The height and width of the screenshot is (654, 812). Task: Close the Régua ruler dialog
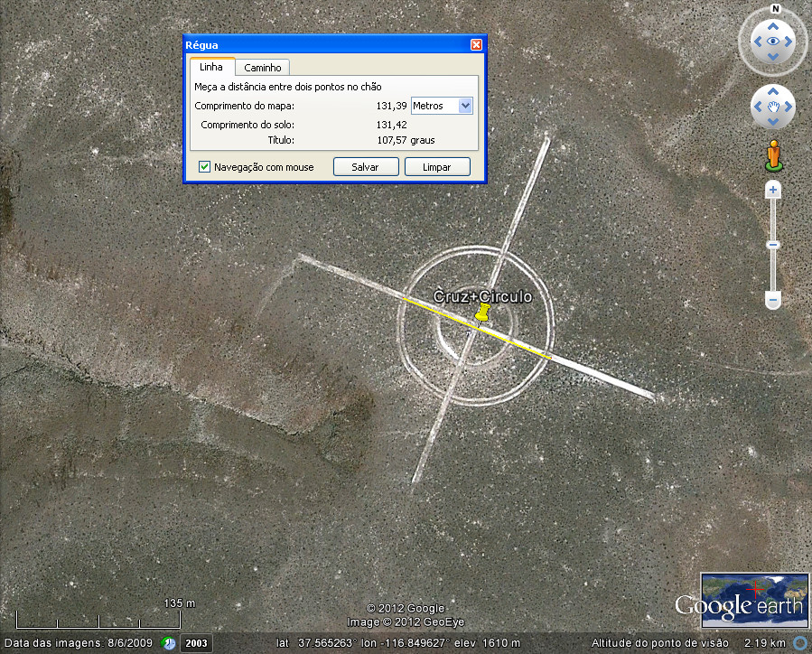click(x=476, y=45)
